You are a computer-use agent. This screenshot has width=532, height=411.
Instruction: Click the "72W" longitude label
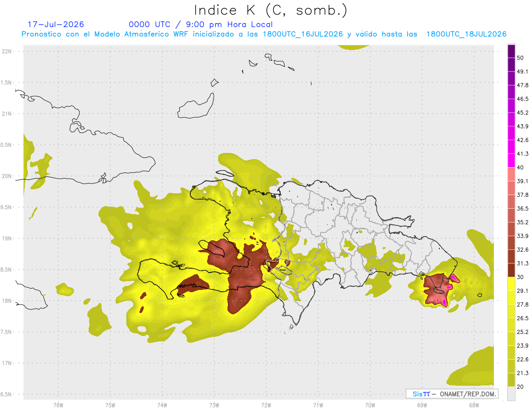[x=266, y=405]
